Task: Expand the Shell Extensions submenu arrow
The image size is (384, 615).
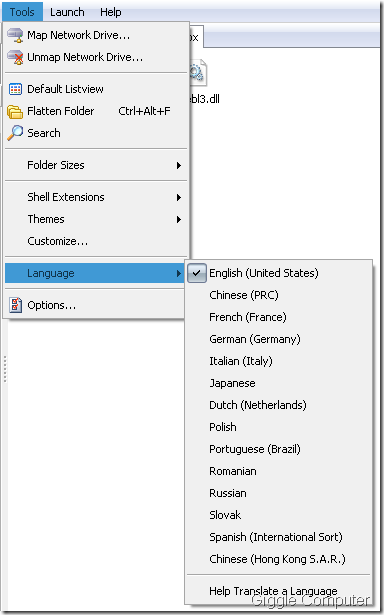Action: coord(178,197)
